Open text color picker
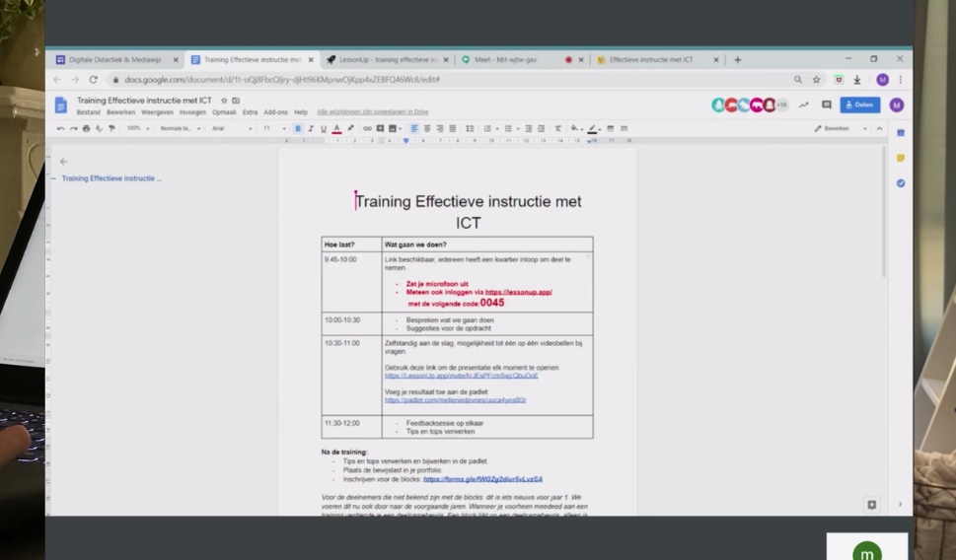956x560 pixels. coord(336,128)
